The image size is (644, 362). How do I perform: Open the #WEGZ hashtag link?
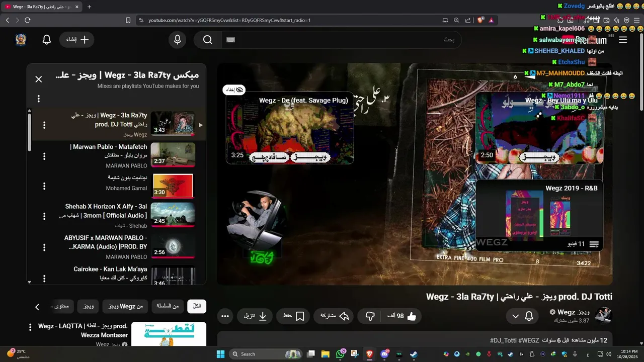(529, 341)
